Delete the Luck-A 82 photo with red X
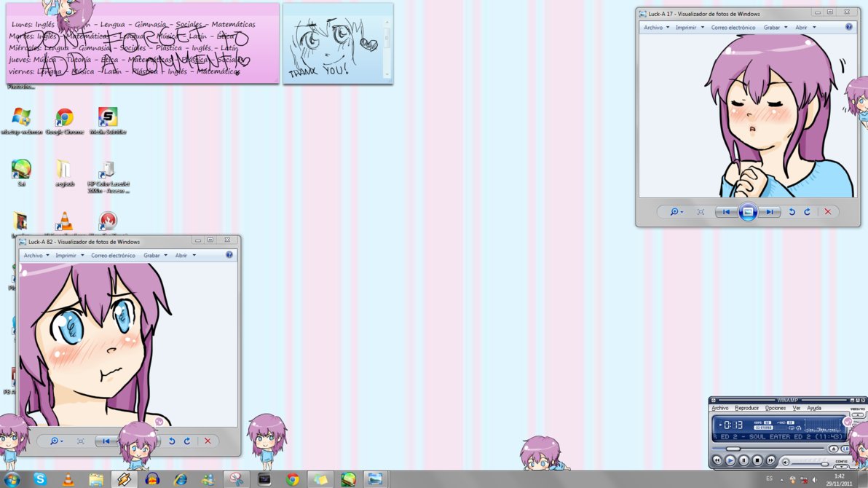This screenshot has width=868, height=488. 208,441
